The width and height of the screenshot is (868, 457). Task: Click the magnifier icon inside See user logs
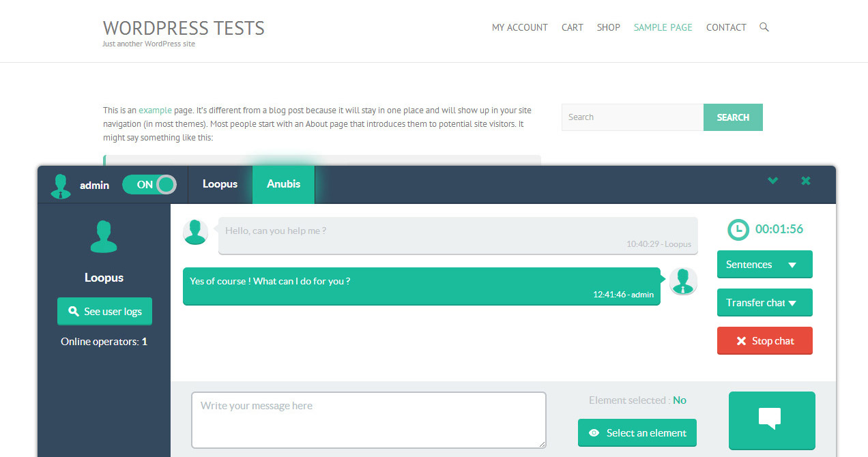pyautogui.click(x=74, y=311)
